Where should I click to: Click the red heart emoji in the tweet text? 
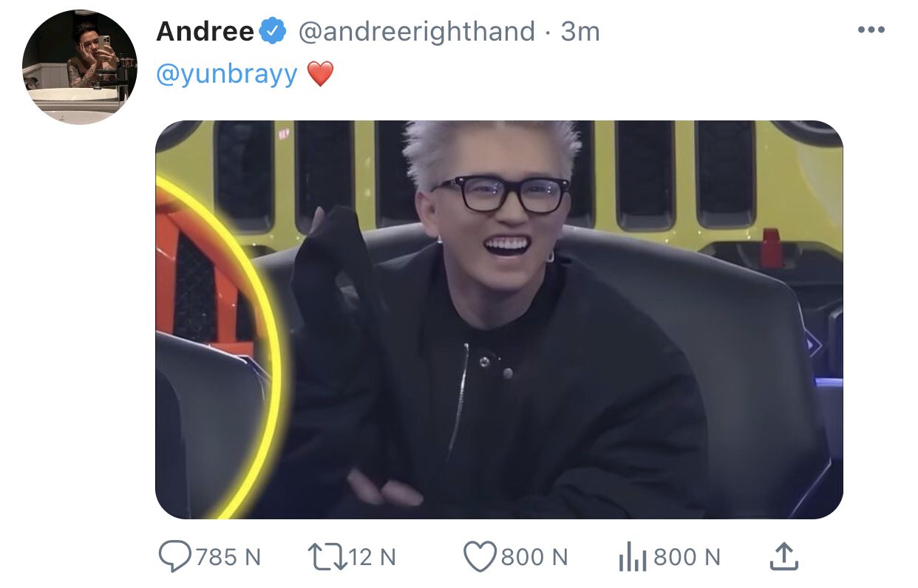[320, 74]
